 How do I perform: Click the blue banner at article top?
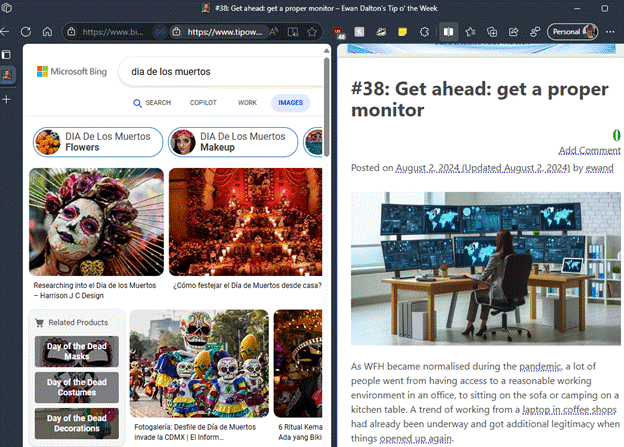click(x=481, y=49)
